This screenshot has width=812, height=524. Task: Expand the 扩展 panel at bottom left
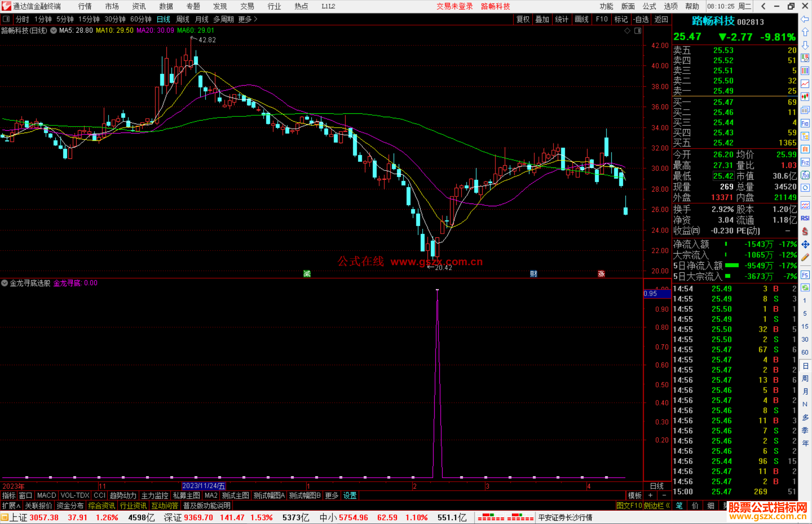point(11,506)
